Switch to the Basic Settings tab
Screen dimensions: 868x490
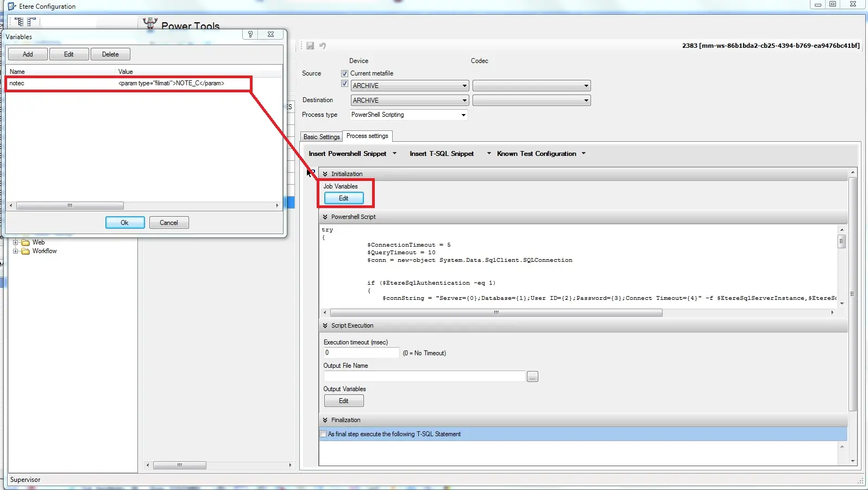click(321, 137)
